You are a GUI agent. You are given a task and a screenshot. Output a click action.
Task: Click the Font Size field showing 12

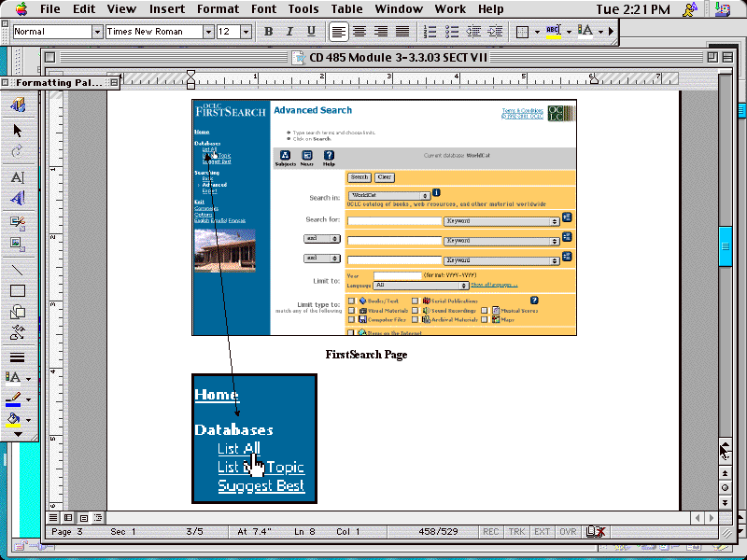click(229, 32)
